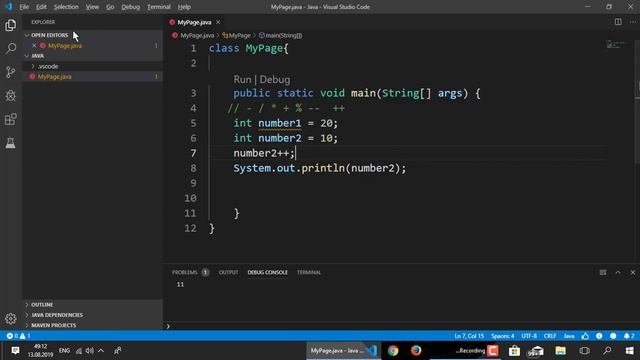Open the Explorer view in activity bar
The height and width of the screenshot is (360, 640).
11,25
